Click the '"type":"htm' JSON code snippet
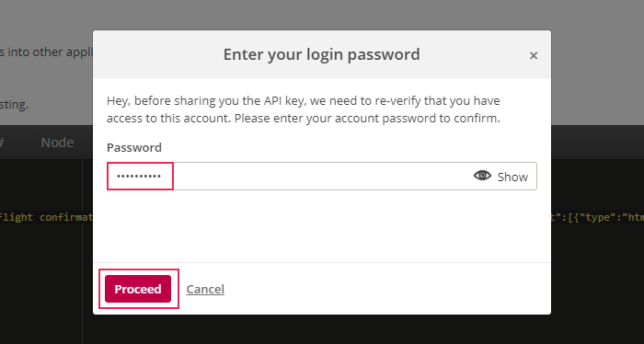This screenshot has width=644, height=344. coord(601,217)
